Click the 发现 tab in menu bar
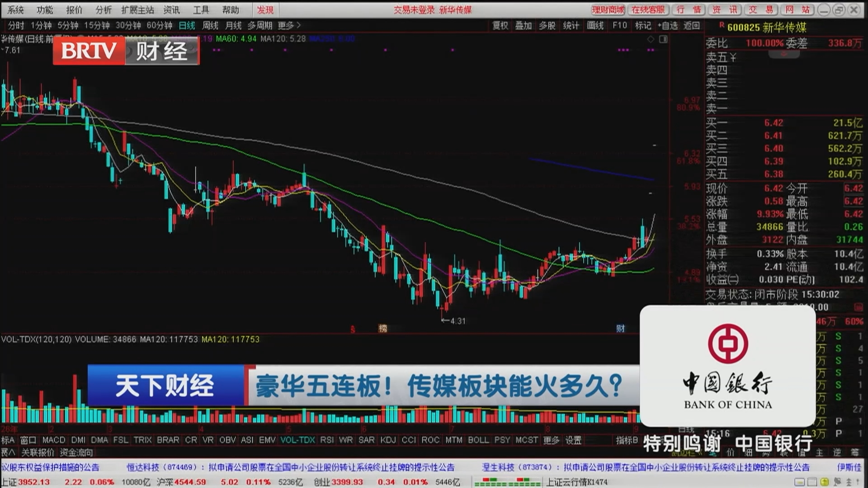Image resolution: width=868 pixels, height=488 pixels. click(265, 9)
